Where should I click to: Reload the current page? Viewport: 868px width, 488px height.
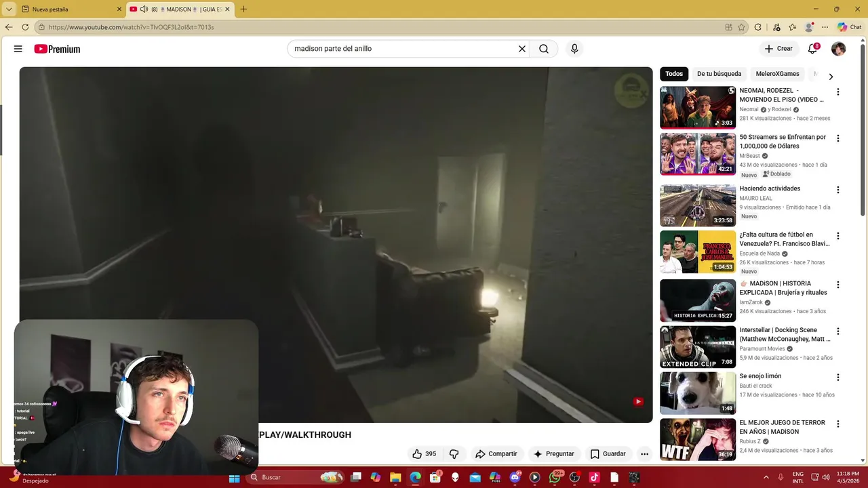[25, 27]
